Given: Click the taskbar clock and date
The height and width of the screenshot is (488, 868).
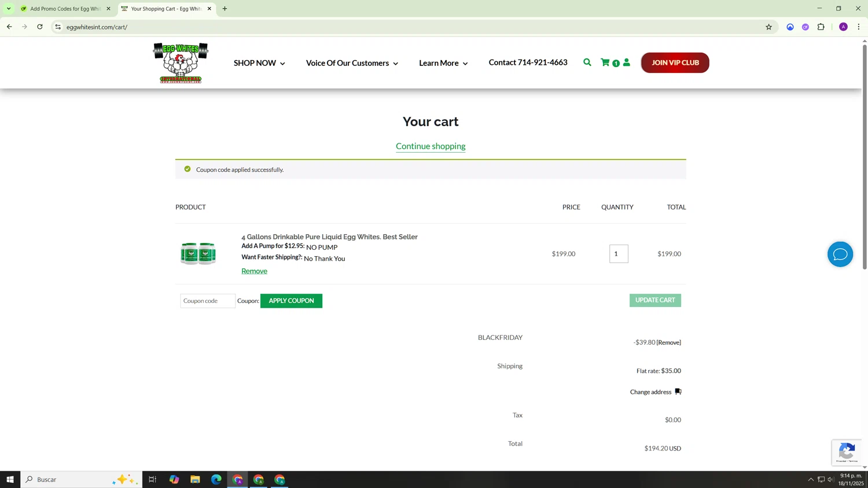Looking at the screenshot, I should (x=852, y=479).
